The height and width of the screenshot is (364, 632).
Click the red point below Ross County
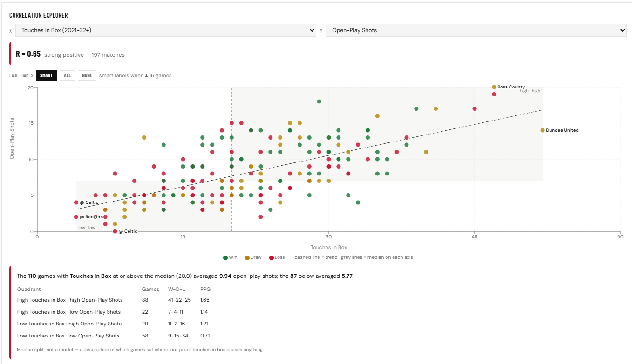(x=494, y=94)
